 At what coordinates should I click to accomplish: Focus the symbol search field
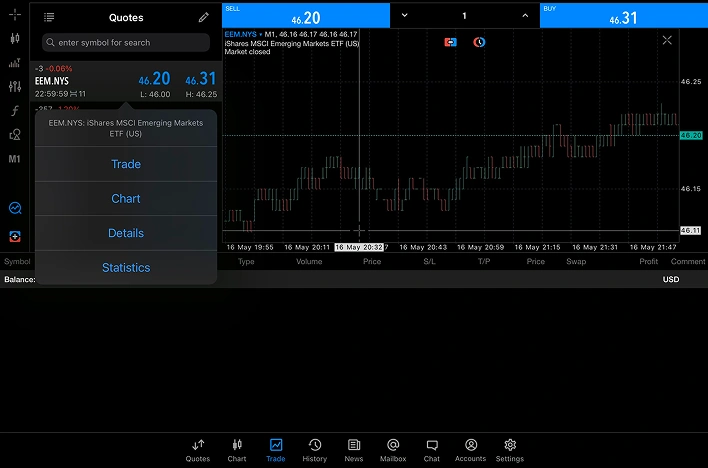coord(126,42)
